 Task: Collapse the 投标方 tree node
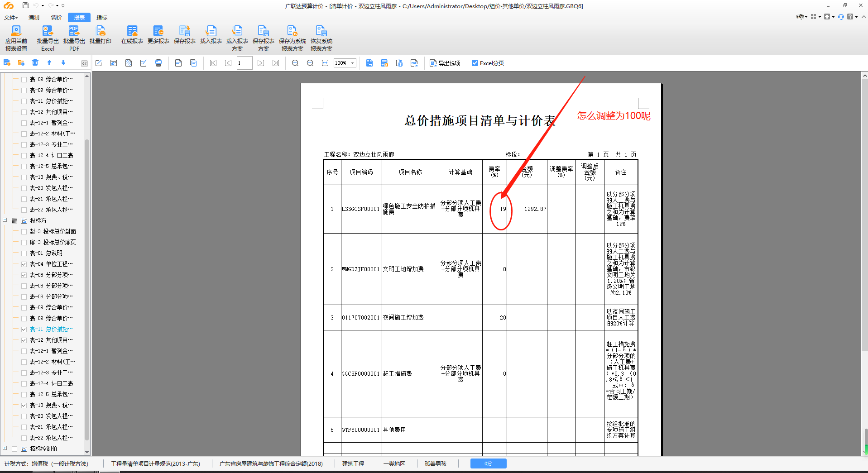pyautogui.click(x=5, y=220)
